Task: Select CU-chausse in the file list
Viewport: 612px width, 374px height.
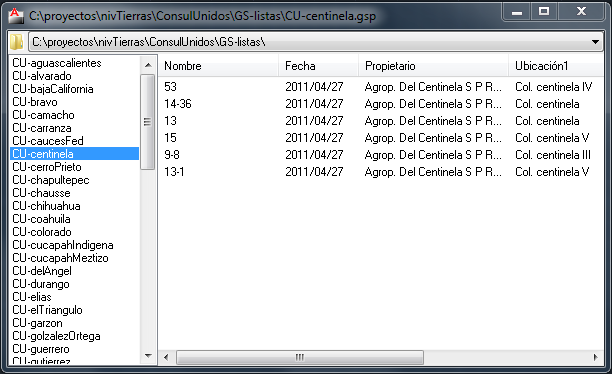Action: pyautogui.click(x=74, y=193)
